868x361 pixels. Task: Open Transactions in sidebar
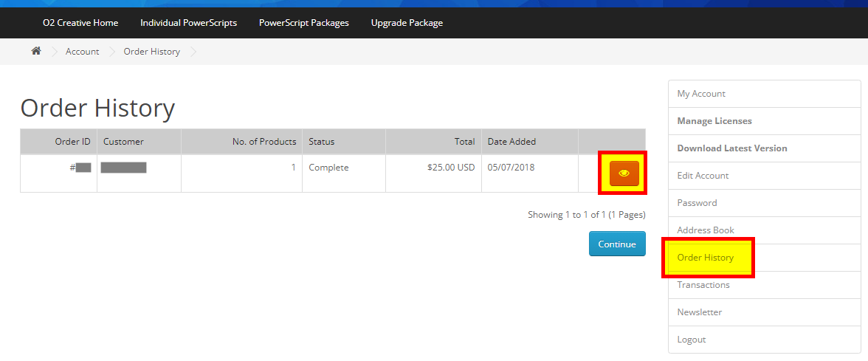coord(703,285)
